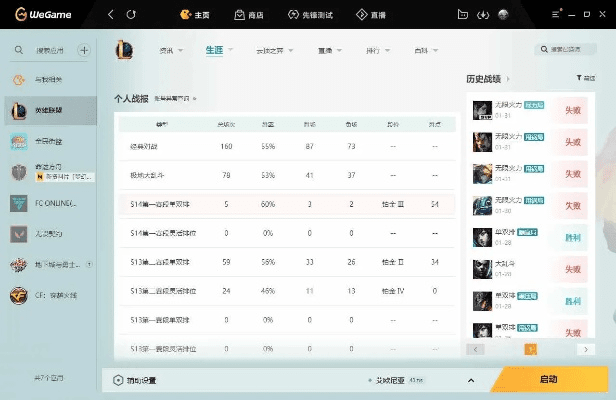Select the S13第二赛段灵活排位 row
Image resolution: width=616 pixels, height=400 pixels.
(287, 291)
